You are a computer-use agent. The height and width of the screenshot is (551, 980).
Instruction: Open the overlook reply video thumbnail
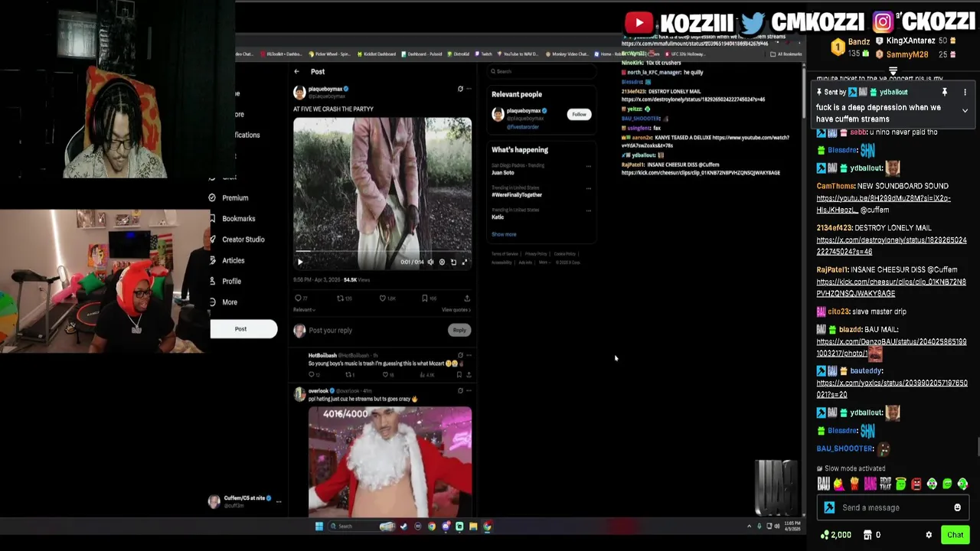[x=390, y=461]
